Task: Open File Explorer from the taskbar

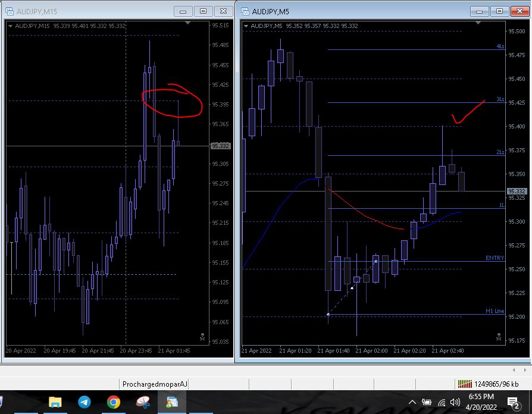Action: pos(55,402)
